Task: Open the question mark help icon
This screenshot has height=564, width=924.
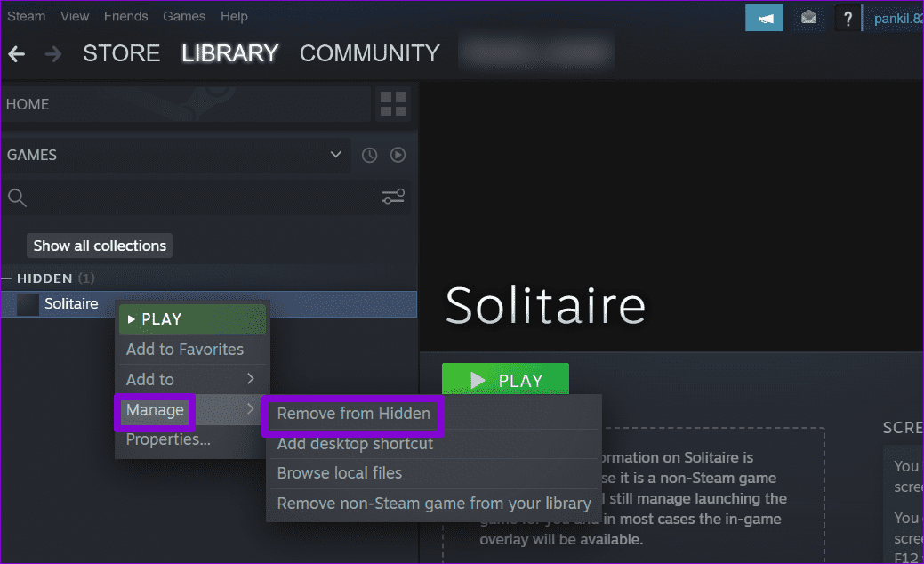Action: pos(848,19)
